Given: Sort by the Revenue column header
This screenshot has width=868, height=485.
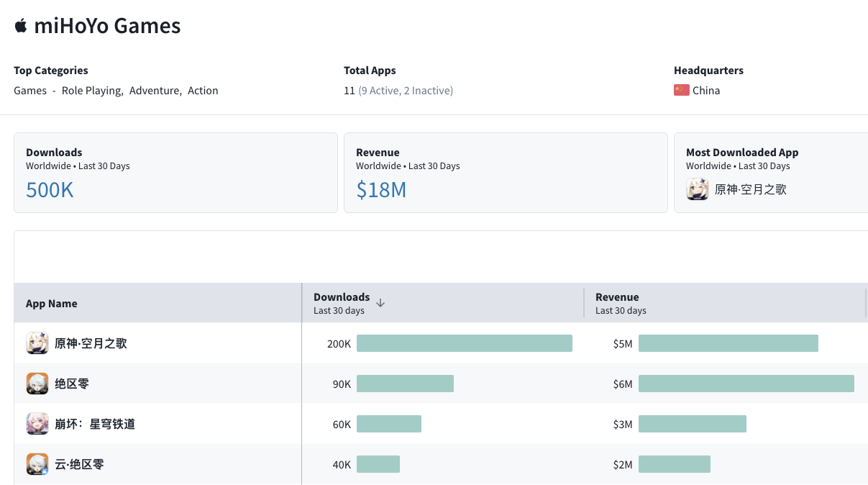Looking at the screenshot, I should (617, 297).
